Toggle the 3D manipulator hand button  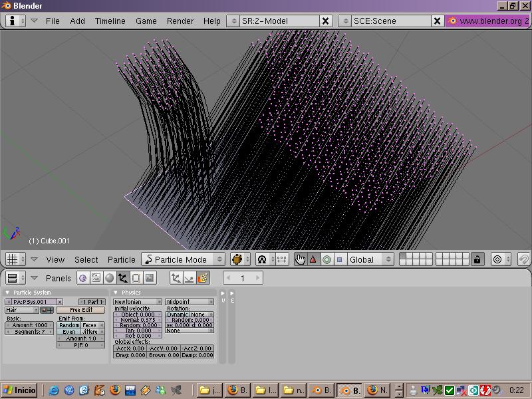pos(300,259)
